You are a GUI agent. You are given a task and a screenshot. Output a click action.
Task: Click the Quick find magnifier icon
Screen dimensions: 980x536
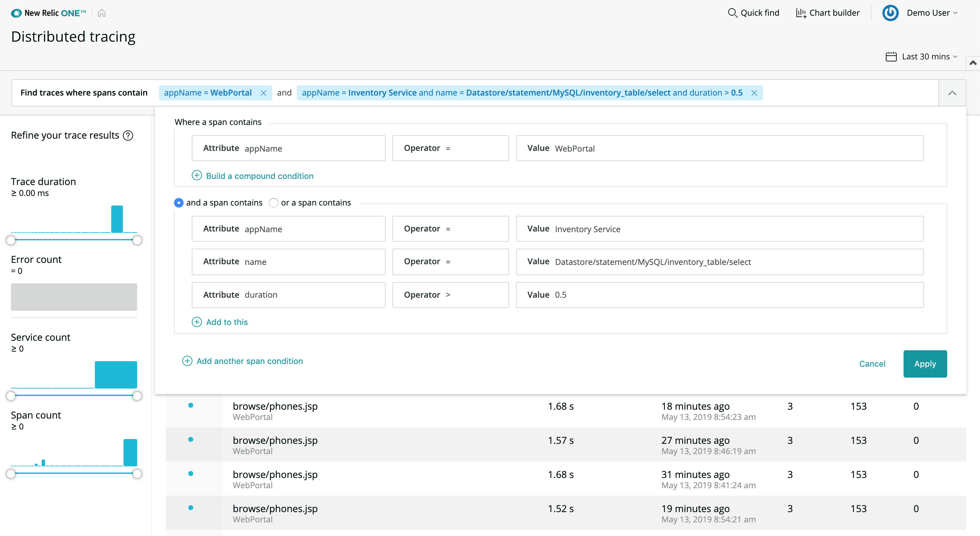[732, 13]
